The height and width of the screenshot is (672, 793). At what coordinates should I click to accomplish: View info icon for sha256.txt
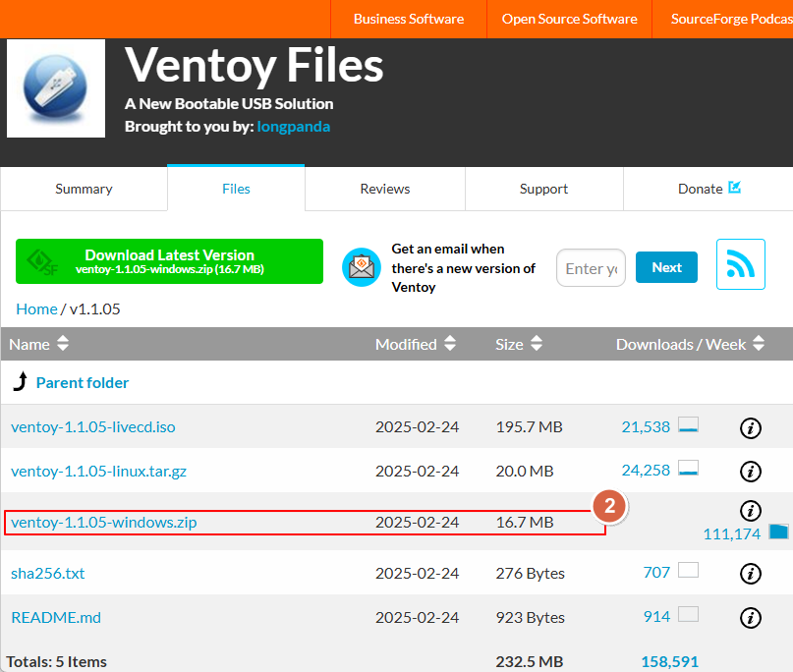coord(750,574)
